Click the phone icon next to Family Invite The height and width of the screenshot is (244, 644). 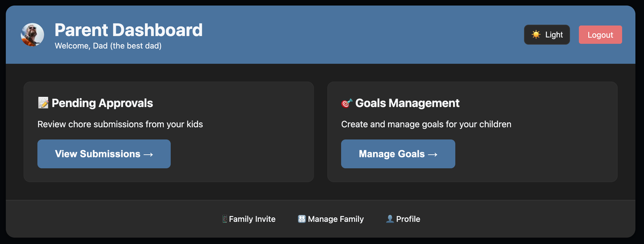point(224,219)
